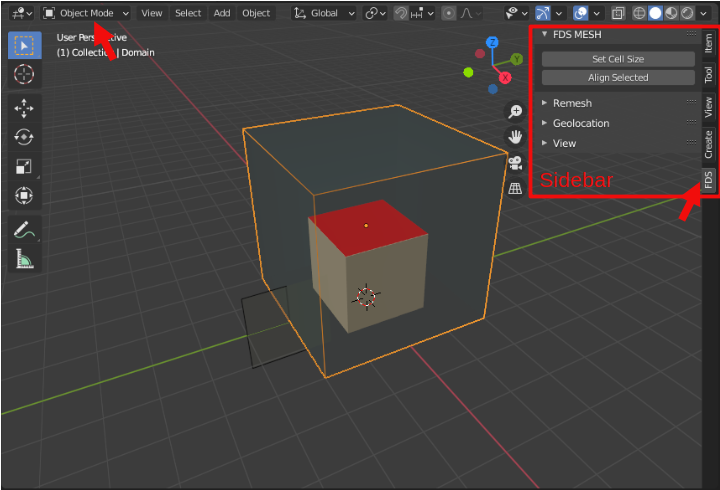Image resolution: width=720 pixels, height=490 pixels.
Task: Select the Rotate tool
Action: point(24,137)
